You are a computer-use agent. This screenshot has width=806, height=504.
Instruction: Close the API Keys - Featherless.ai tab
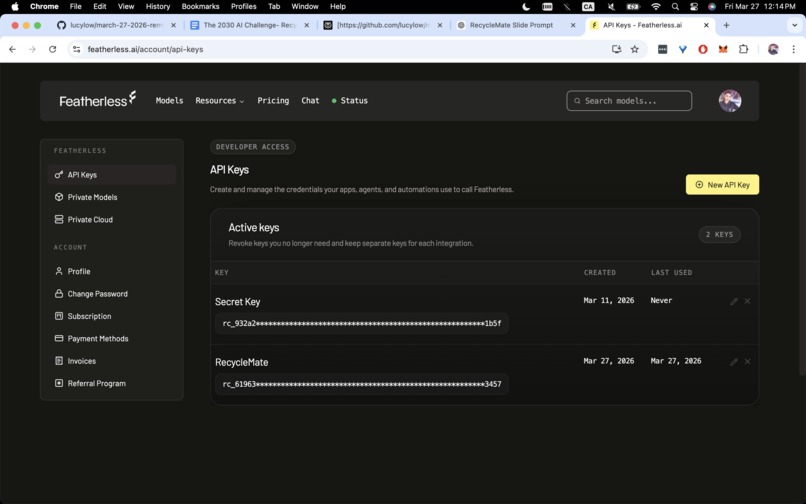coord(706,25)
